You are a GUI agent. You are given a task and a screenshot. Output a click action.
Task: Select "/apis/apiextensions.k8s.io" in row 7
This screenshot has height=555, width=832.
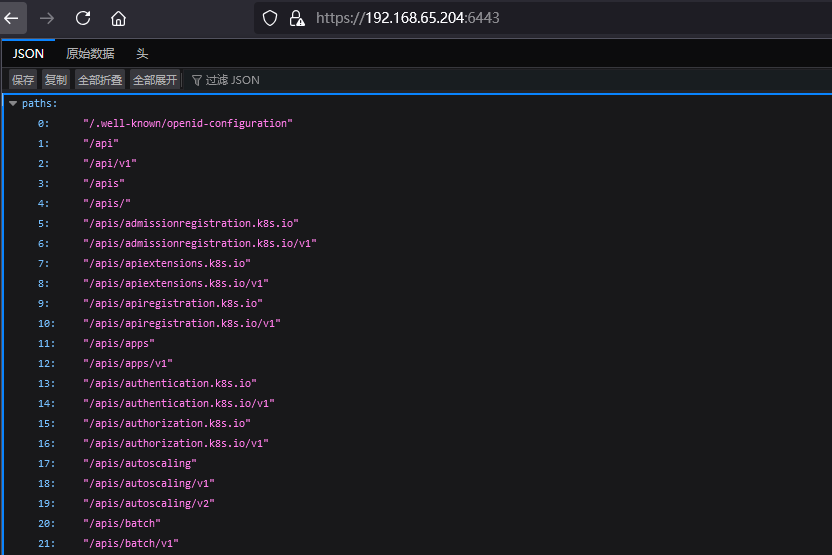tap(167, 263)
